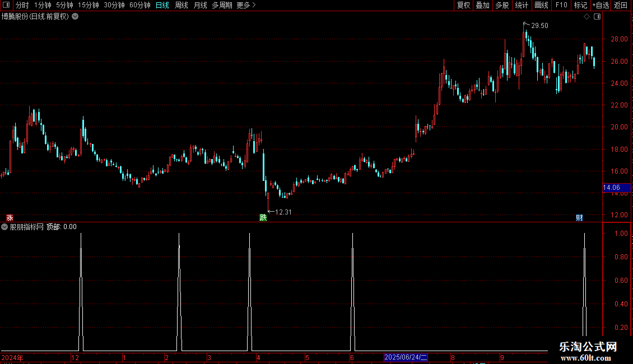633x364 pixels.
Task: Open F10 company information
Action: pyautogui.click(x=561, y=5)
